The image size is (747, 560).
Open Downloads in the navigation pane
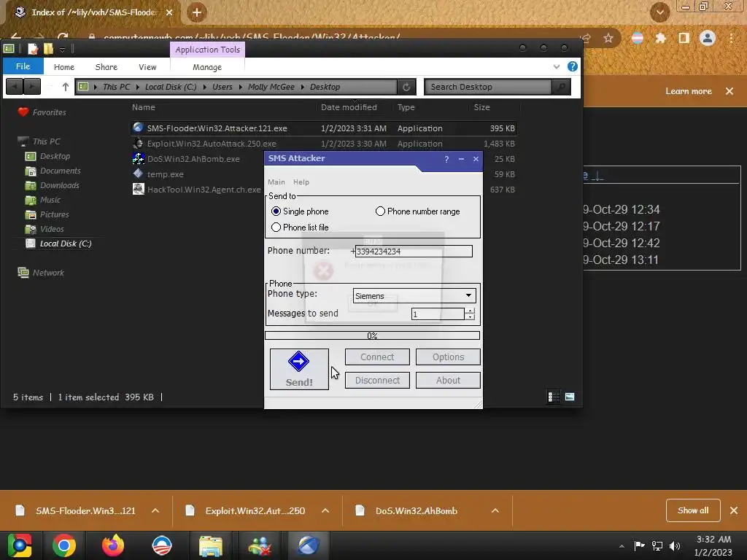pyautogui.click(x=60, y=185)
